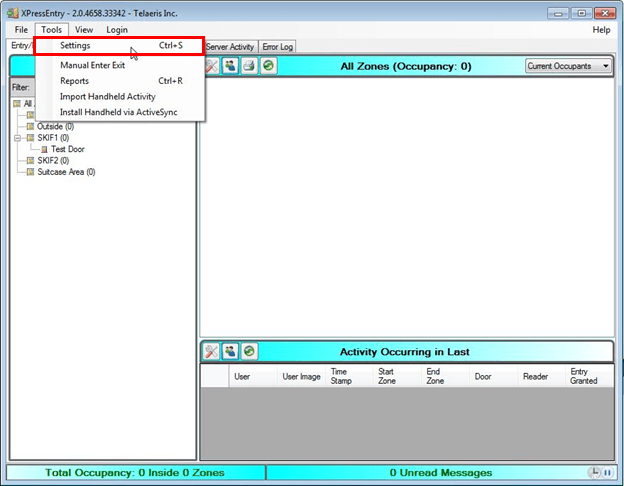Screen dimensions: 624x486
Task: Select SKIF1 (0) in zone tree
Action: 53,138
